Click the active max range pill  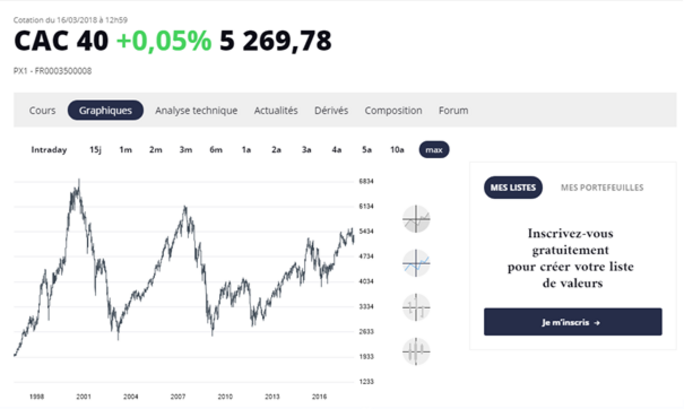pos(434,150)
